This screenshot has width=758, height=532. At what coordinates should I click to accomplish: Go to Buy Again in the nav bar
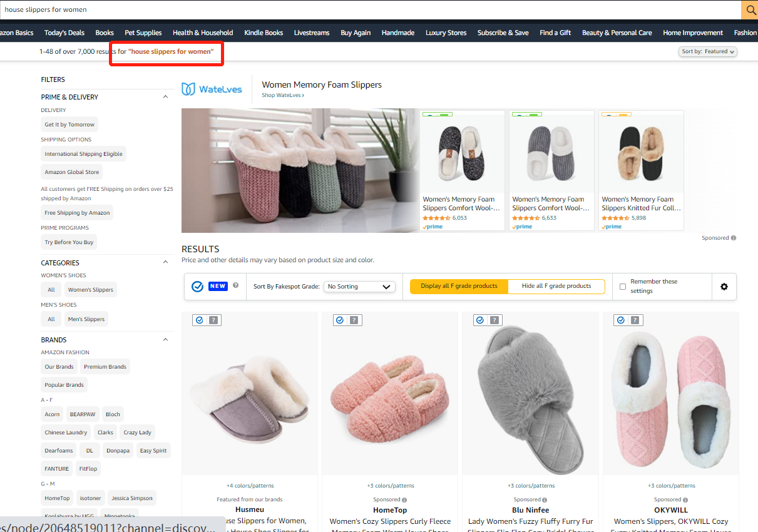coord(356,33)
